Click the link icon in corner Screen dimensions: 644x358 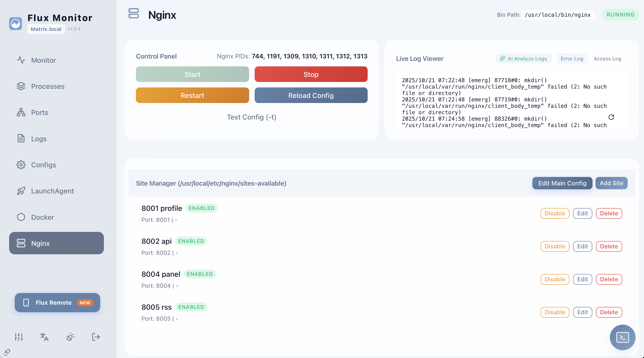(7, 352)
